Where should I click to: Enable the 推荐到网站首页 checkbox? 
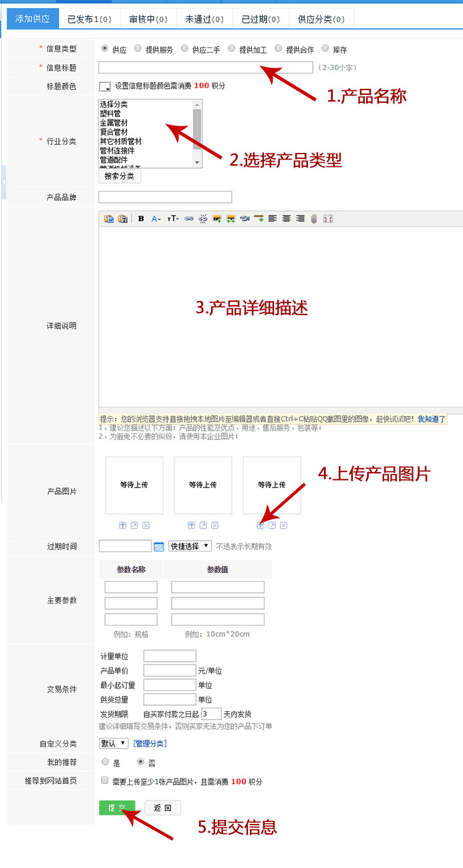point(104,781)
